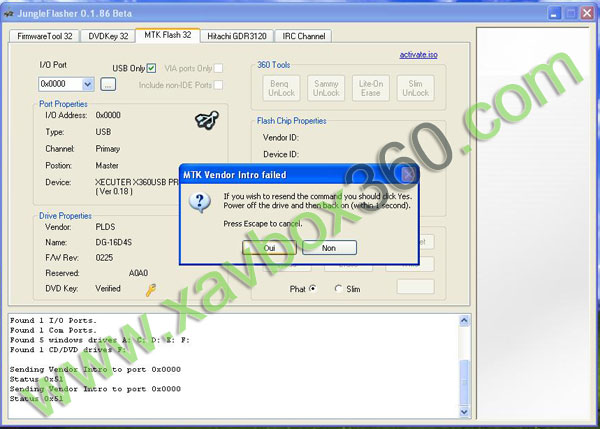Toggle Include non-IDE Ports checkbox

(x=218, y=85)
